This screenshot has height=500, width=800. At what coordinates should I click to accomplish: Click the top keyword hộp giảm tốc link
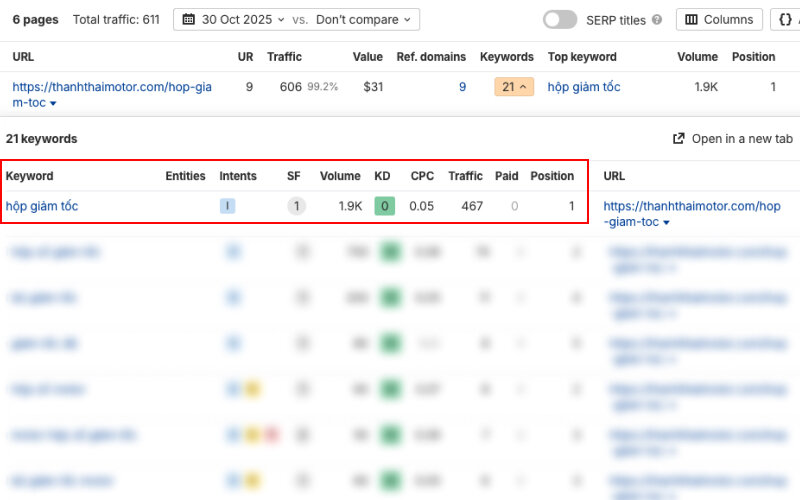tap(584, 87)
